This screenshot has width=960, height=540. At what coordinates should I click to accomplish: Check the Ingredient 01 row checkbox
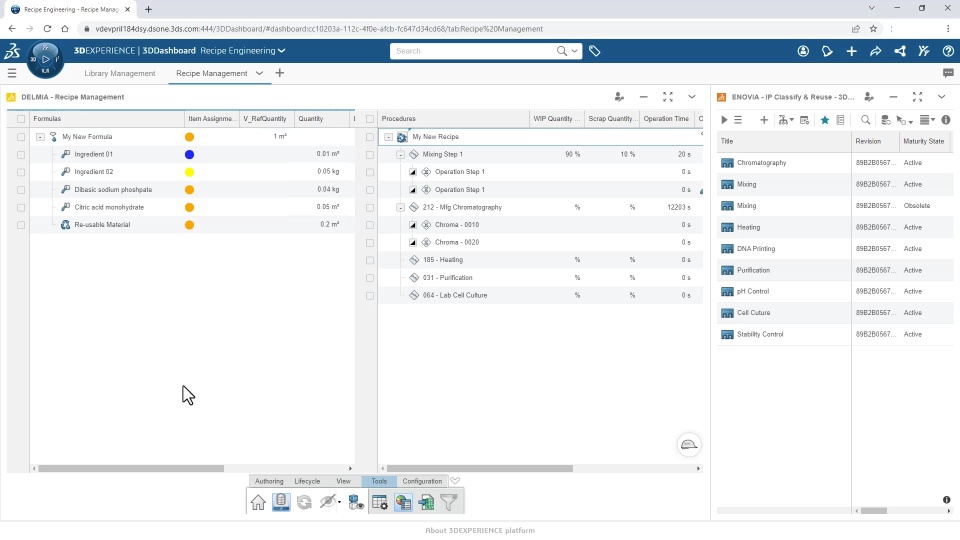(21, 155)
